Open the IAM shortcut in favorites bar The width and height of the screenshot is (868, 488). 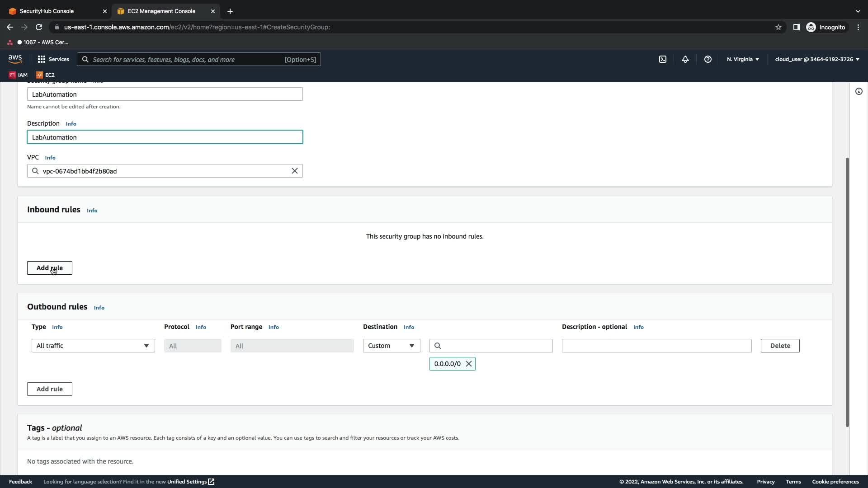(x=19, y=75)
